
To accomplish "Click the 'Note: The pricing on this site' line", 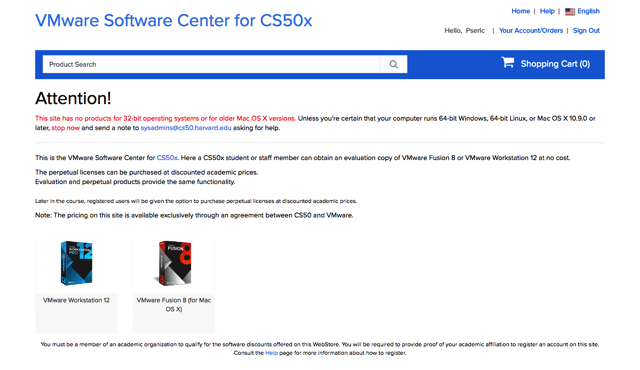I will (194, 215).
